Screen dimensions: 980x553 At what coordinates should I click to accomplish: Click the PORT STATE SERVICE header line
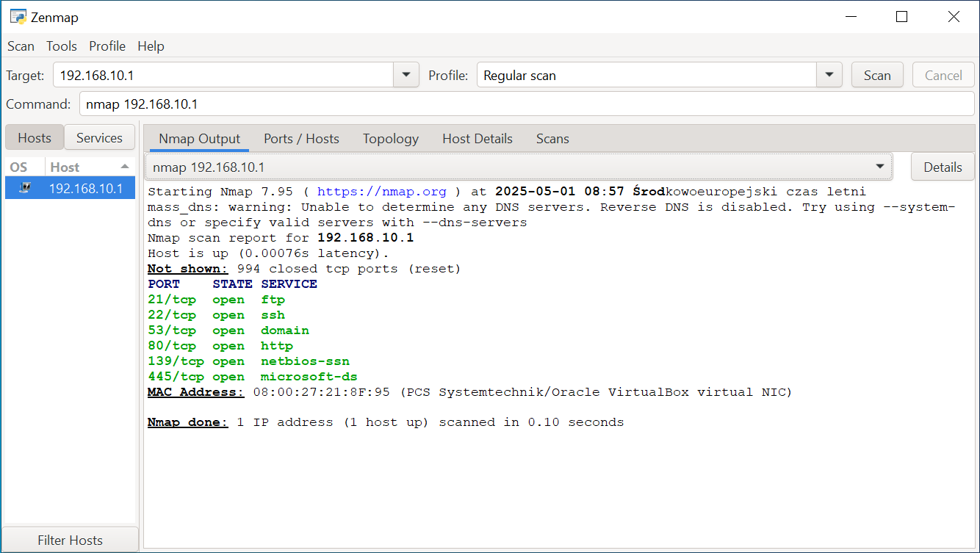click(x=232, y=284)
